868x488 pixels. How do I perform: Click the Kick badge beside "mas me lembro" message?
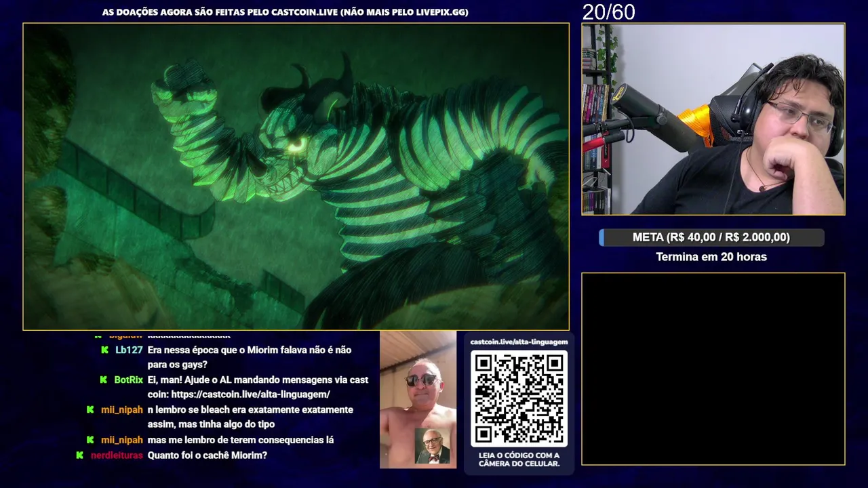point(90,440)
